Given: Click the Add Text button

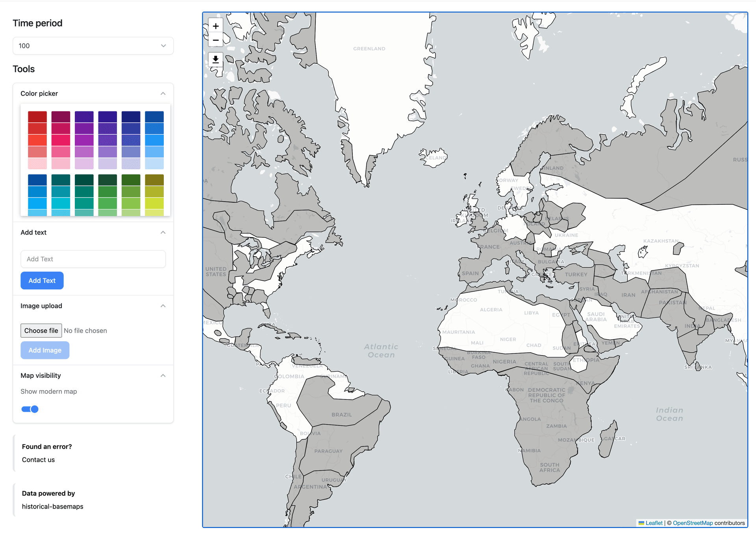Looking at the screenshot, I should pyautogui.click(x=42, y=280).
